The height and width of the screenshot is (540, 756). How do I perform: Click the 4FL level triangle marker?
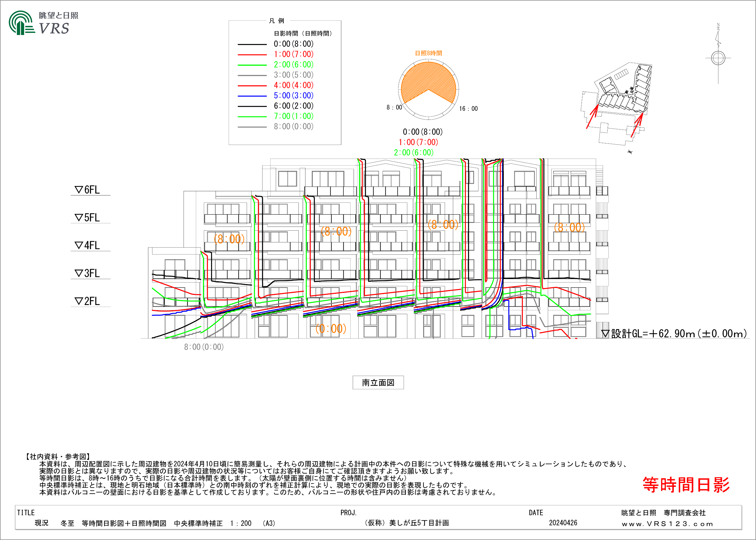coord(79,245)
